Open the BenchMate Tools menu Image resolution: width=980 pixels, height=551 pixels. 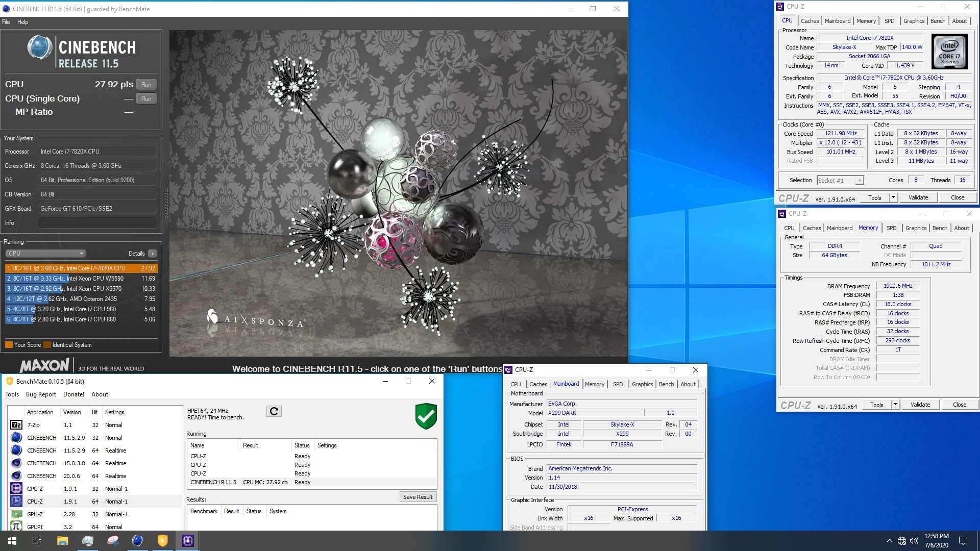(12, 394)
